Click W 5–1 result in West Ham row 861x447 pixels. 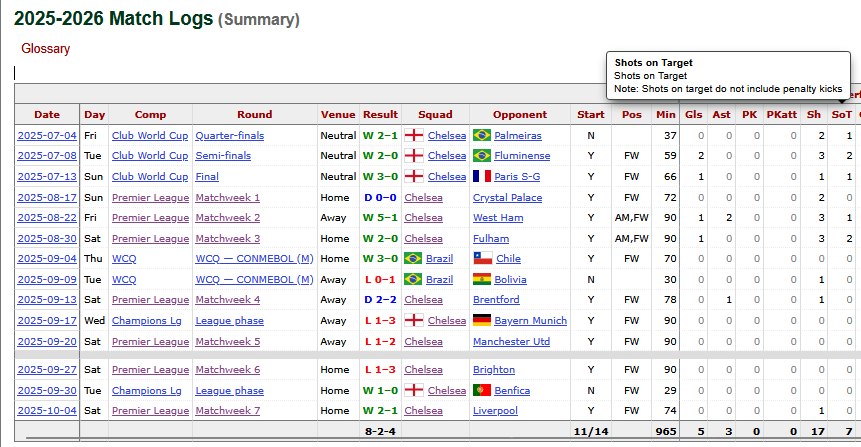coord(380,218)
